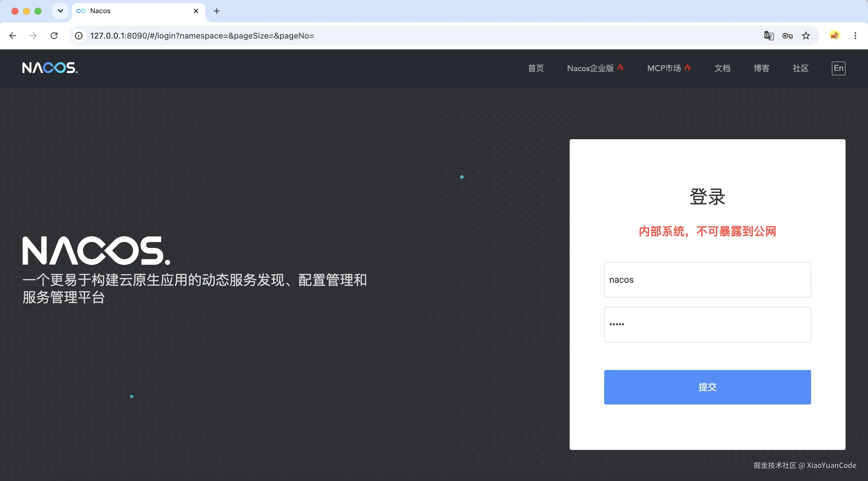Open MCP市场 navigation link
The height and width of the screenshot is (481, 868).
[664, 68]
